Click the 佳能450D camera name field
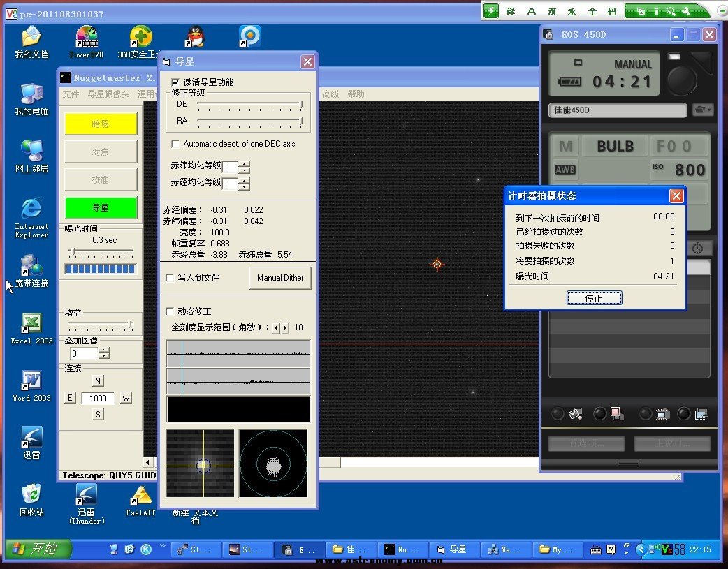Image resolution: width=728 pixels, height=569 pixels. click(x=617, y=110)
